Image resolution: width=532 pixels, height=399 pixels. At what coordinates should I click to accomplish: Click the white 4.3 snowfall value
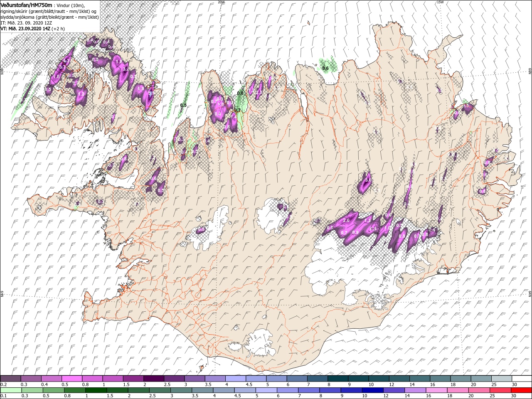click(66, 61)
